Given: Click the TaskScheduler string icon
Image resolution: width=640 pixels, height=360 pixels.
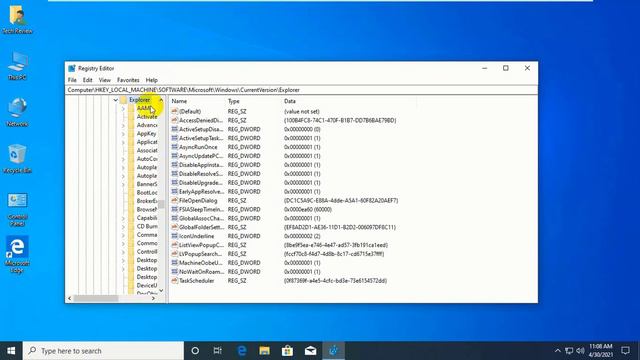Looking at the screenshot, I should (x=175, y=281).
